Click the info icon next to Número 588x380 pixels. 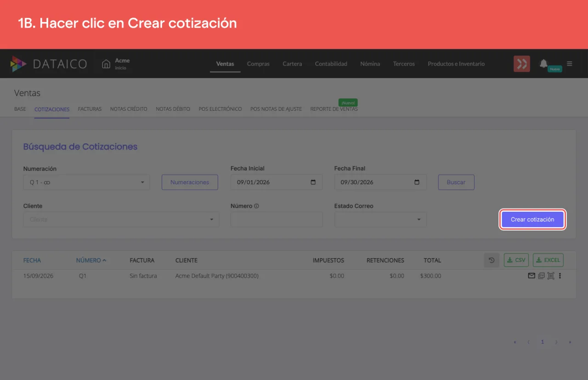(257, 206)
